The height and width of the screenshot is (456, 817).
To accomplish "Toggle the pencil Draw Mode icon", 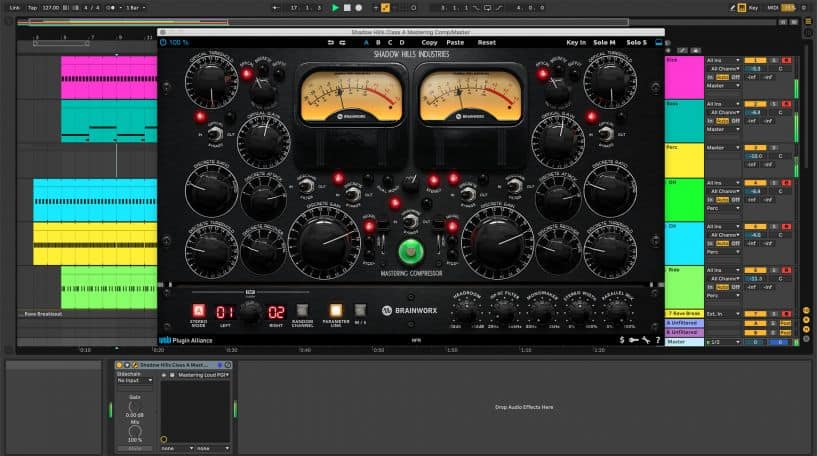I will click(x=732, y=8).
